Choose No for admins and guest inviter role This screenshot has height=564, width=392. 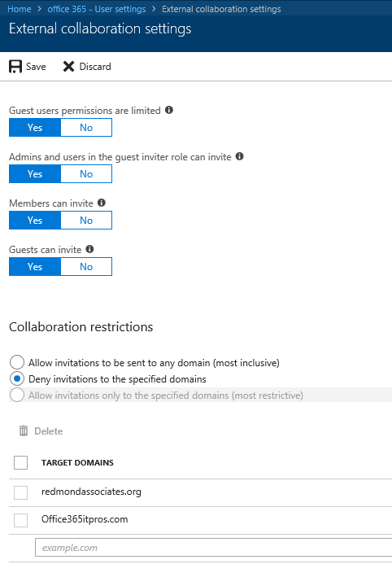pyautogui.click(x=86, y=174)
